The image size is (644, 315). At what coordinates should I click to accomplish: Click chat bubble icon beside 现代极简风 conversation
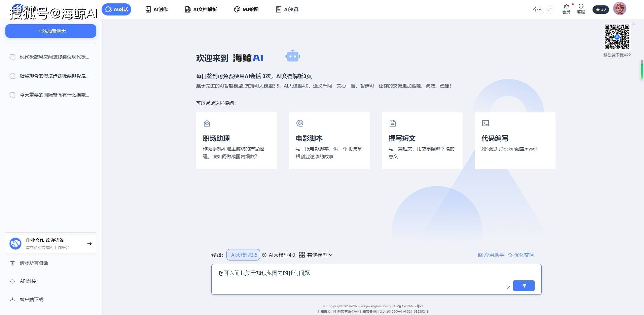12,57
